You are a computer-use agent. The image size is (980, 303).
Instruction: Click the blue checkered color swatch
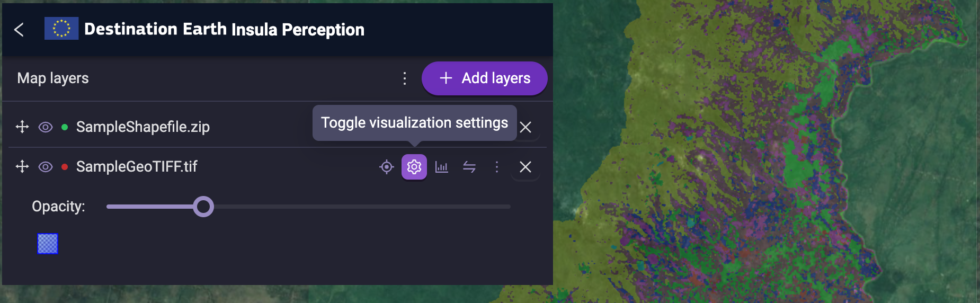[48, 244]
